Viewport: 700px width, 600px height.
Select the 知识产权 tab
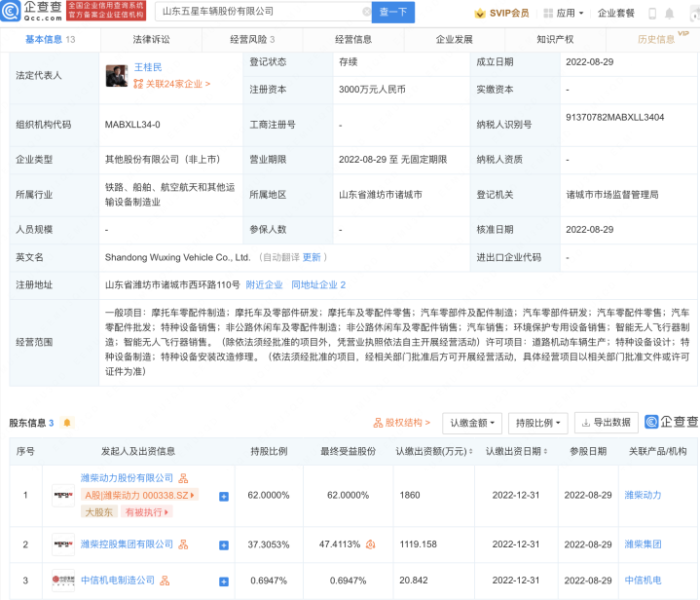click(x=555, y=39)
